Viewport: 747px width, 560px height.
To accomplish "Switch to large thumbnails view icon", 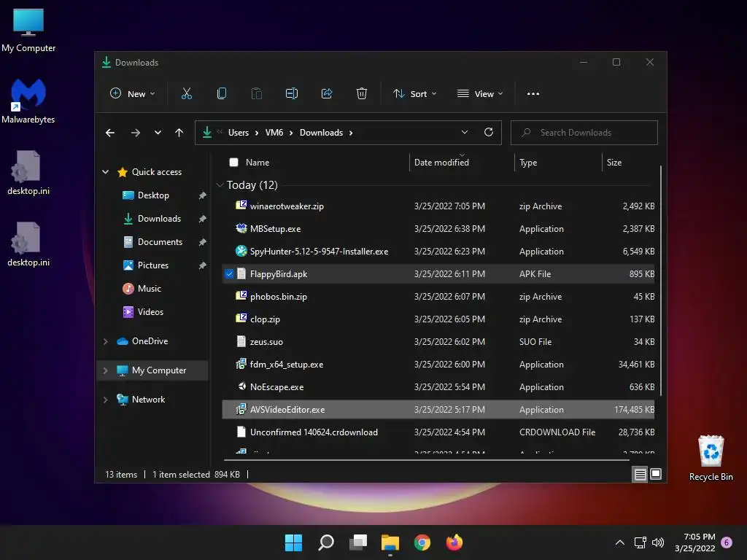I will coord(656,474).
